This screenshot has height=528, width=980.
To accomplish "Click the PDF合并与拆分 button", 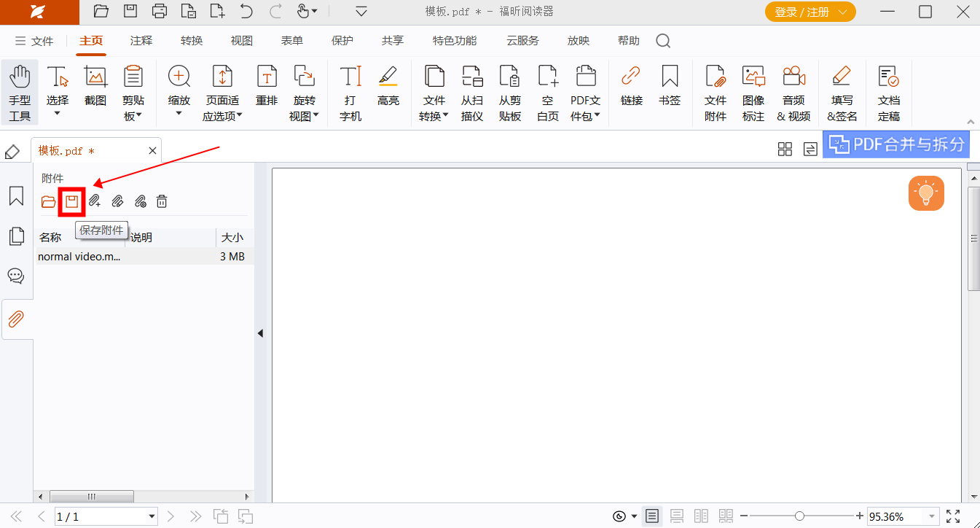I will tap(896, 144).
